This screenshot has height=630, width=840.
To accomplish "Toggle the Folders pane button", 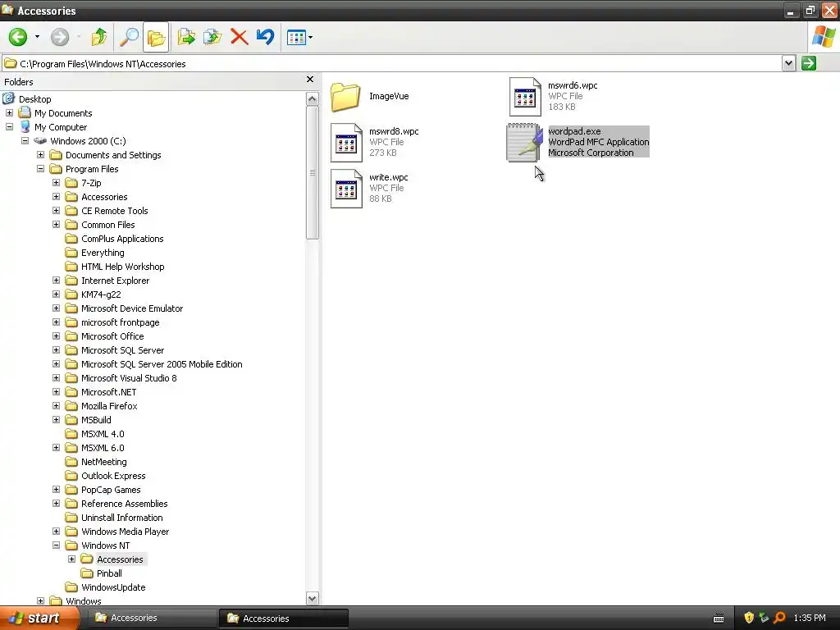I will tap(156, 37).
